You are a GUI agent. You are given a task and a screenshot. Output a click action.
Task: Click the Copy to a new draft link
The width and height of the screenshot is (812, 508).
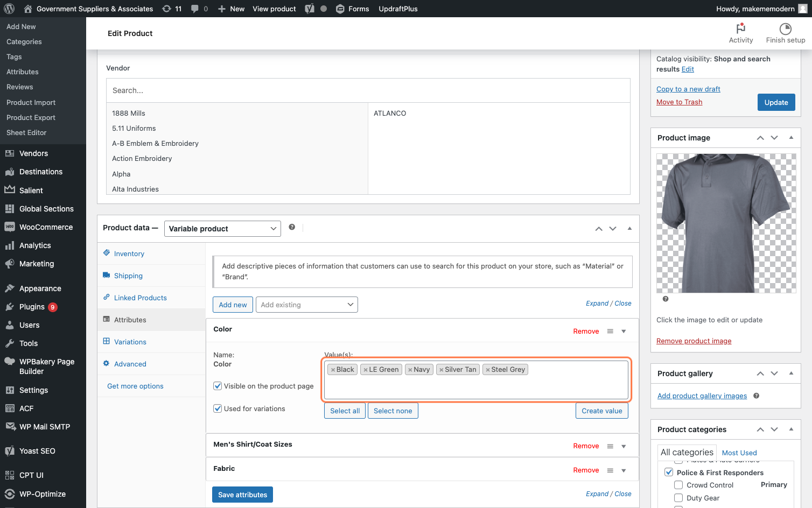tap(688, 89)
